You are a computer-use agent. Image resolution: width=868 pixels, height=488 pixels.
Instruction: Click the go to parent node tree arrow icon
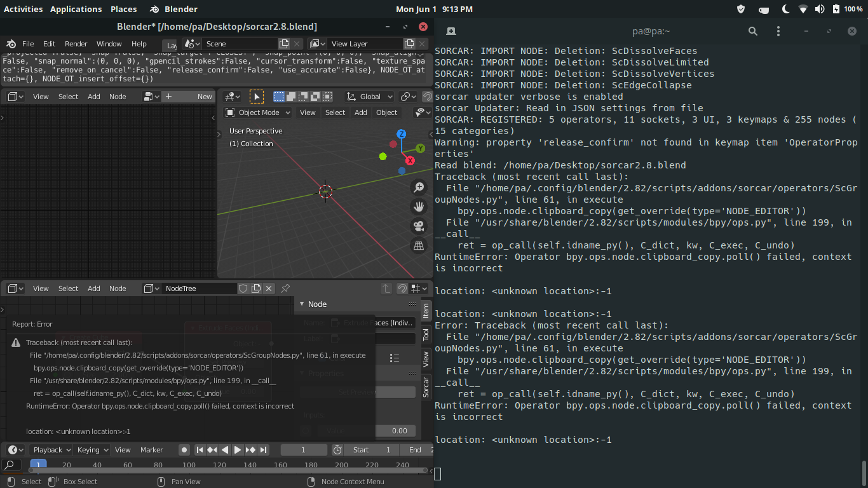pyautogui.click(x=386, y=288)
